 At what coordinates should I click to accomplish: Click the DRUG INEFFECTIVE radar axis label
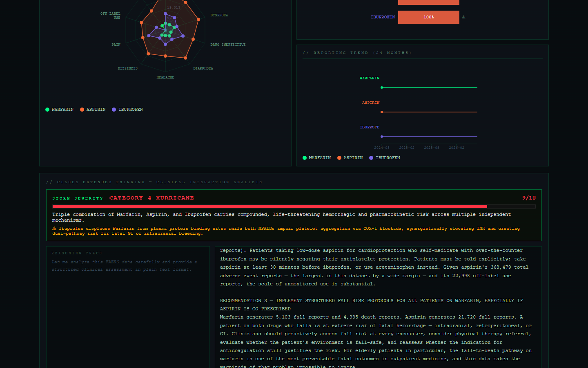point(228,45)
